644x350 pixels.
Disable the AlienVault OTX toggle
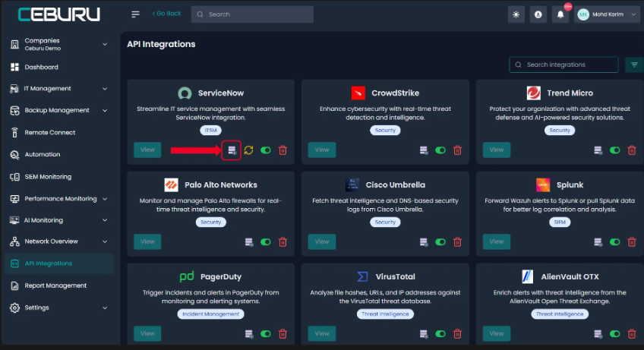(x=615, y=333)
